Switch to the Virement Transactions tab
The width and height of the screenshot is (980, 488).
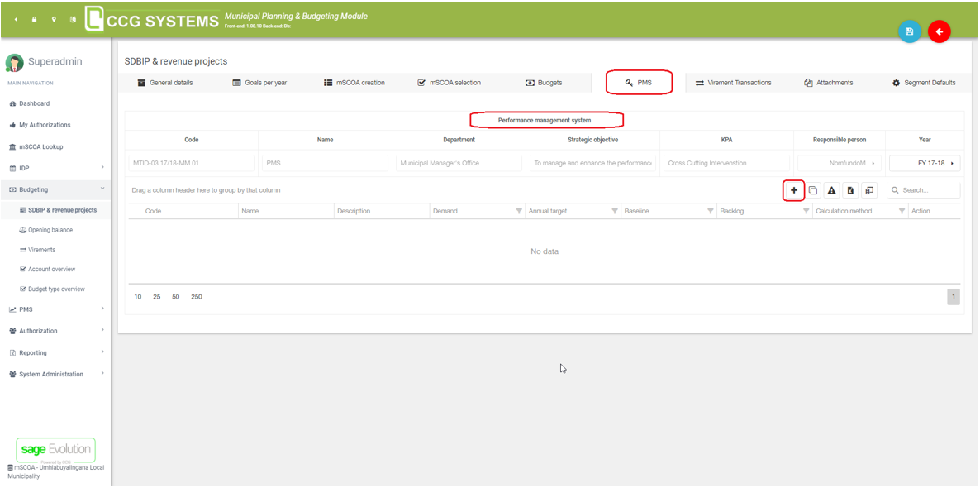click(733, 83)
